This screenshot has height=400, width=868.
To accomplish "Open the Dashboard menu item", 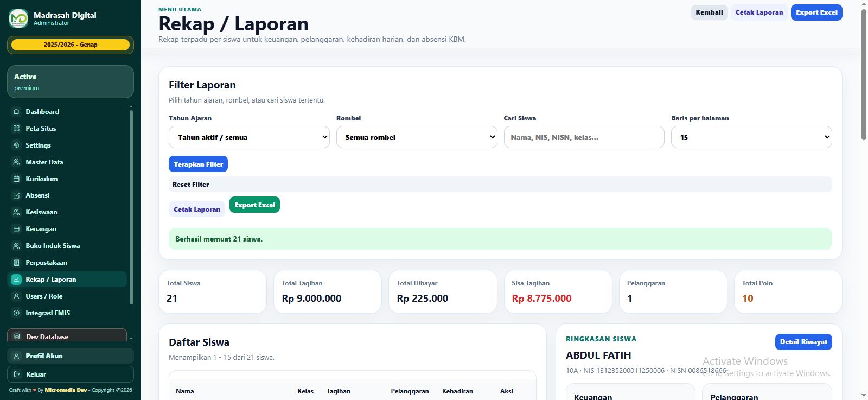I will point(67,112).
